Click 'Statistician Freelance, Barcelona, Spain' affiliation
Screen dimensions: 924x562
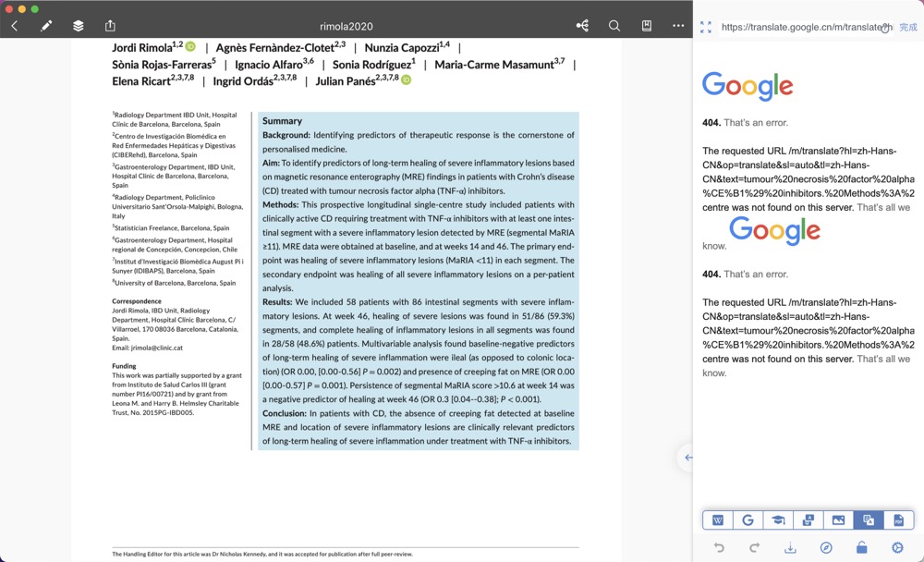(x=171, y=228)
